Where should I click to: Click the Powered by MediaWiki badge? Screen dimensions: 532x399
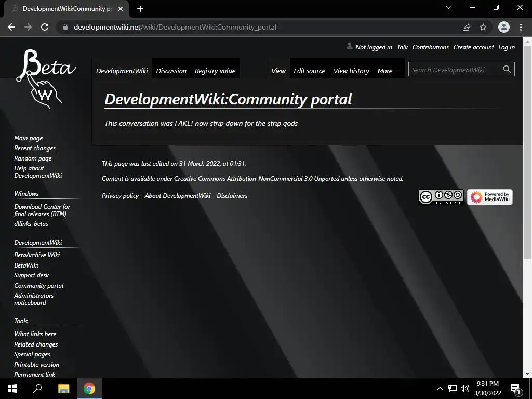(x=490, y=197)
